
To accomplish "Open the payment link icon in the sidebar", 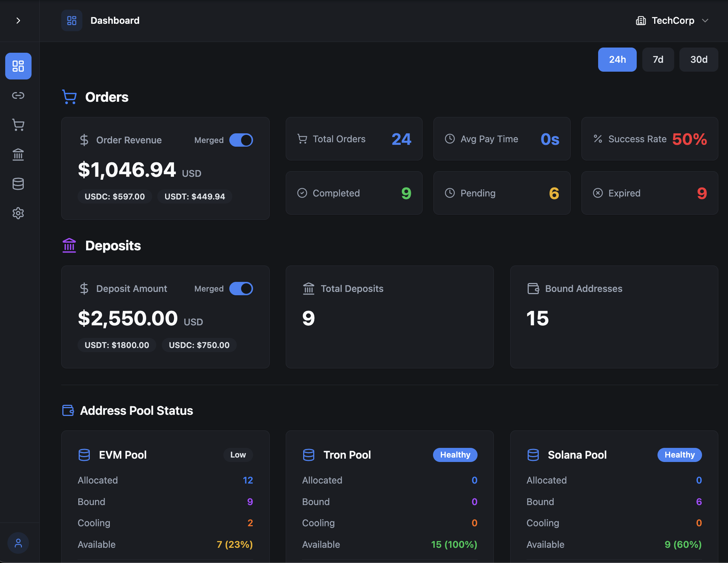I will [x=17, y=95].
